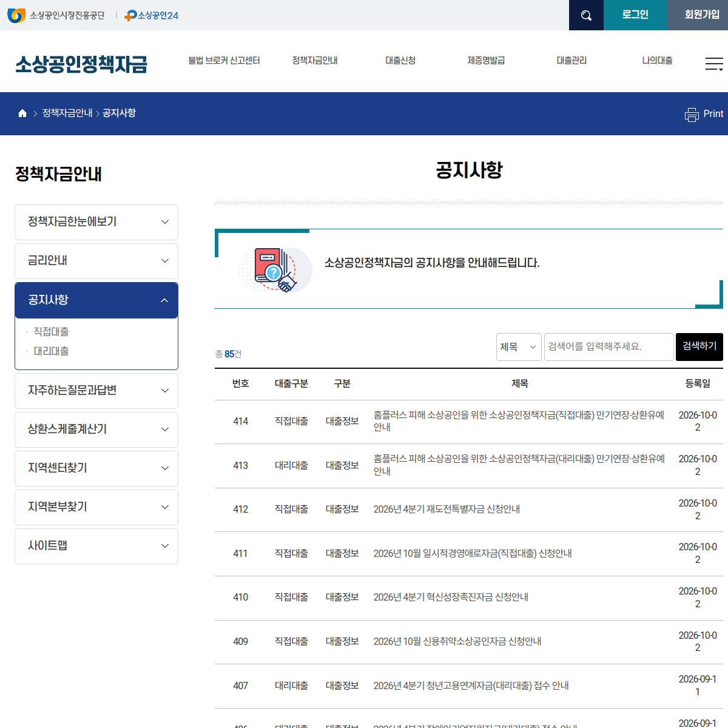Expand 지역센터찾기 sidebar section
Screen dimensions: 728x728
[x=96, y=468]
